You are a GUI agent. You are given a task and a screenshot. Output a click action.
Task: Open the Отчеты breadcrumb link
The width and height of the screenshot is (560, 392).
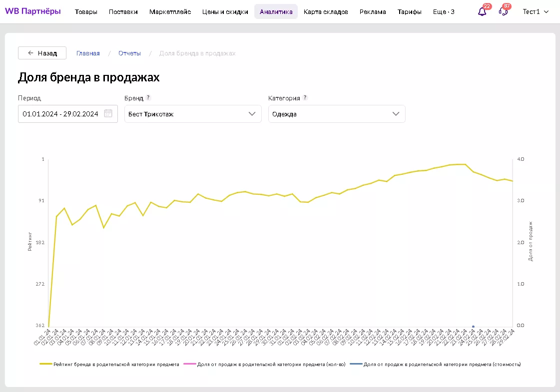click(x=129, y=53)
